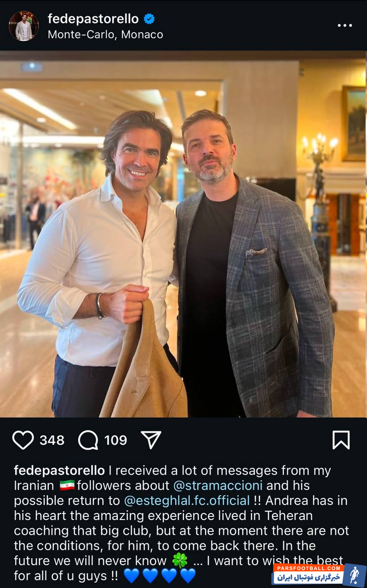View the 109 comments count
This screenshot has height=588, width=367.
tap(115, 440)
